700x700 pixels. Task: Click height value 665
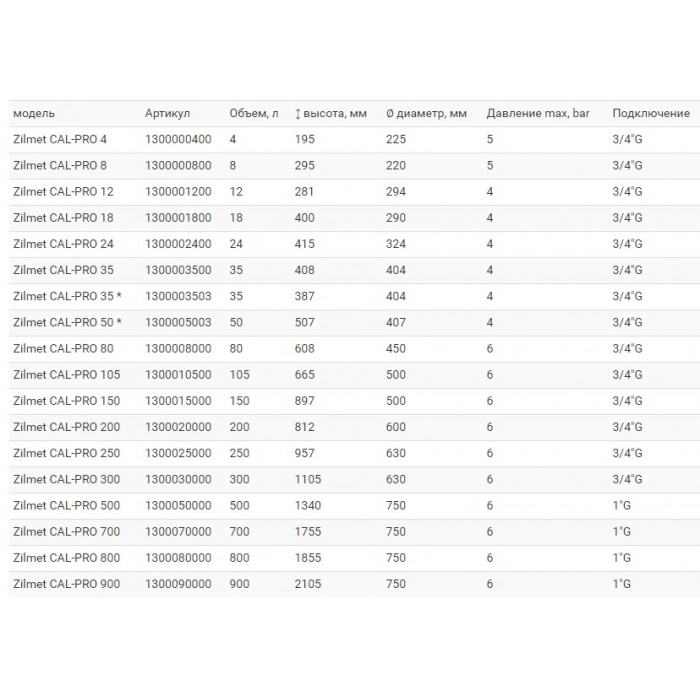click(304, 375)
